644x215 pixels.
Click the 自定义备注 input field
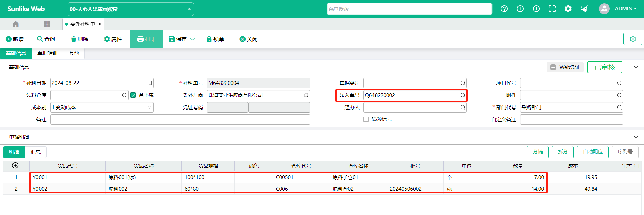point(571,120)
